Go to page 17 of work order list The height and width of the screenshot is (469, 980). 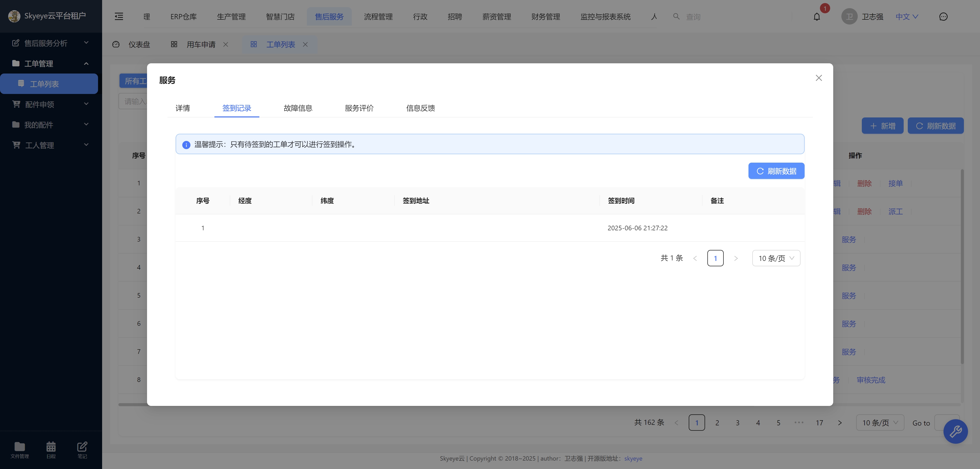tap(819, 423)
